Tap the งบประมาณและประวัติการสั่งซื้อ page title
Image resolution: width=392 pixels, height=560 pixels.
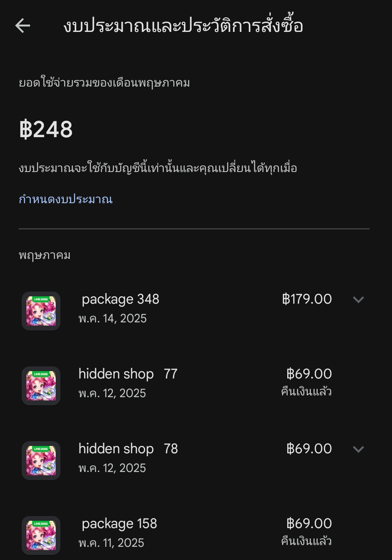click(x=183, y=26)
